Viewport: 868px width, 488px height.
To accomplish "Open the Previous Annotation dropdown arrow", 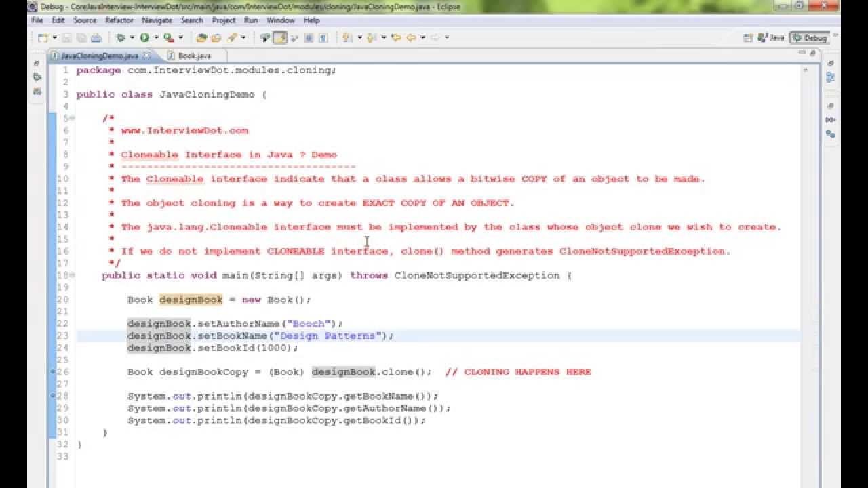I will pos(384,37).
